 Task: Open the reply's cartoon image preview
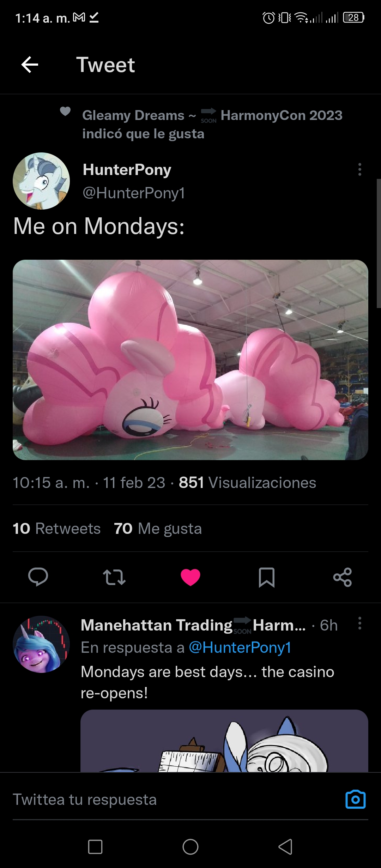tap(224, 741)
